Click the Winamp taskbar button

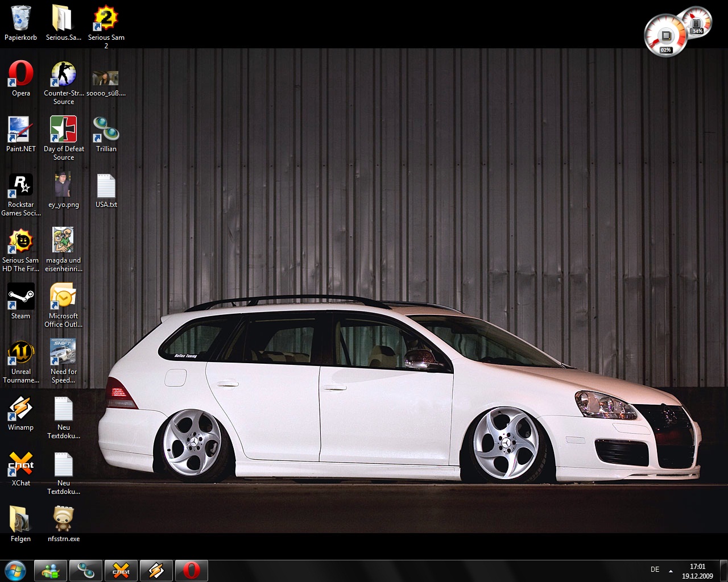156,570
